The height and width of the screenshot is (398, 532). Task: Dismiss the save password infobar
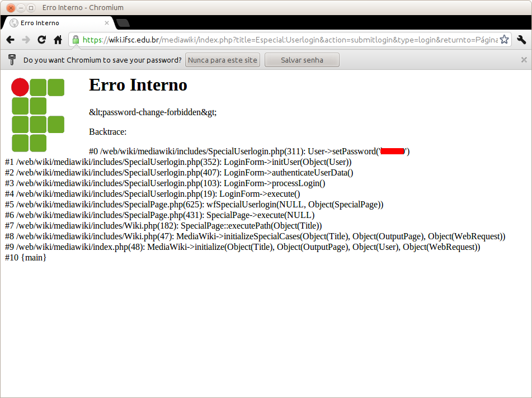click(x=524, y=60)
